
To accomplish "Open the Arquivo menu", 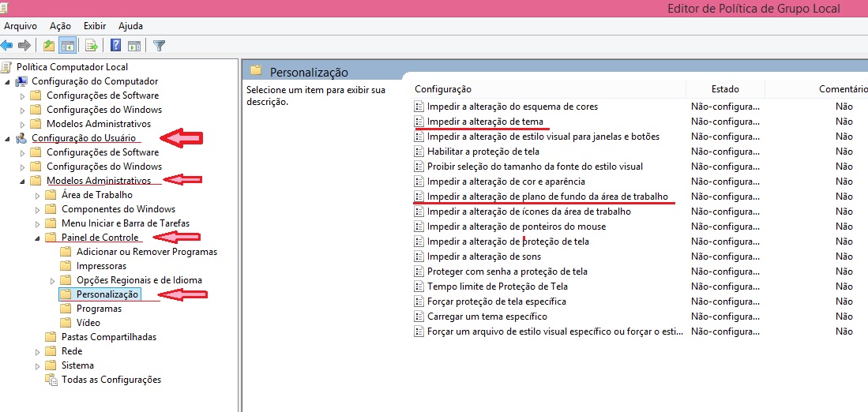I will point(21,26).
